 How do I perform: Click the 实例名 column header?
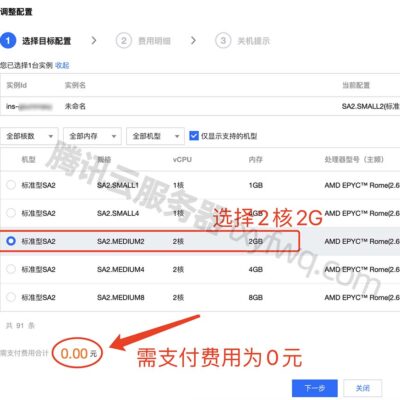point(75,85)
